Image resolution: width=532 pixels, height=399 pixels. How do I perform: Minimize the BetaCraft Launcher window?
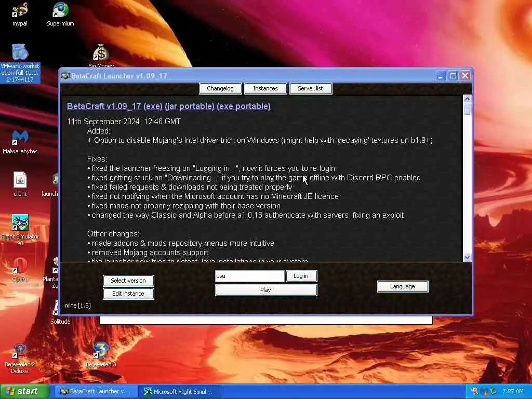[x=441, y=76]
